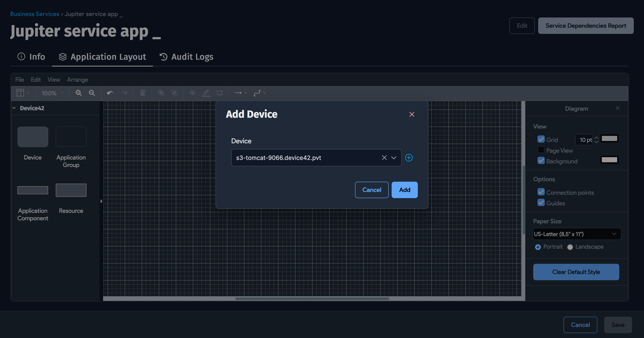Image resolution: width=644 pixels, height=338 pixels.
Task: Click the zoom in magnifier icon
Action: click(x=79, y=93)
